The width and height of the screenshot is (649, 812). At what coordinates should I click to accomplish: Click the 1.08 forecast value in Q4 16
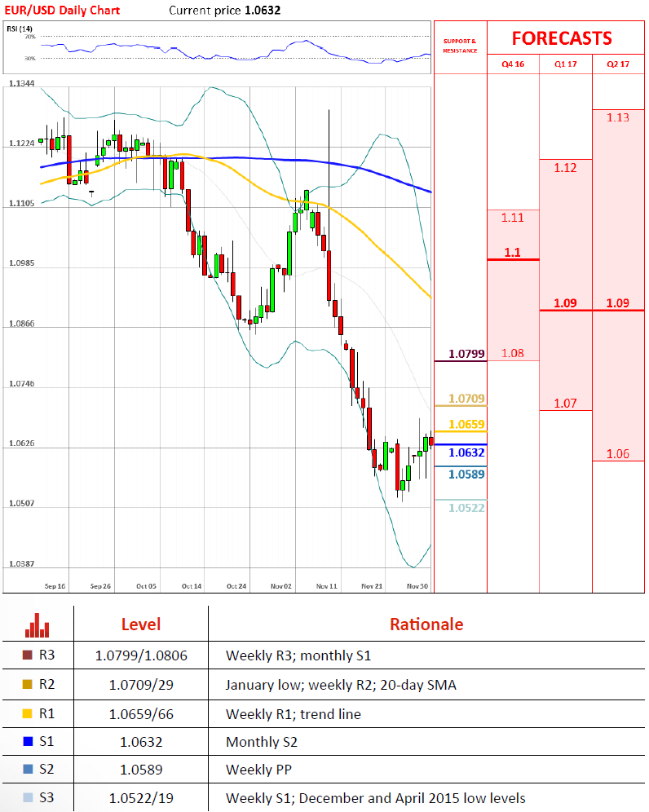[512, 354]
